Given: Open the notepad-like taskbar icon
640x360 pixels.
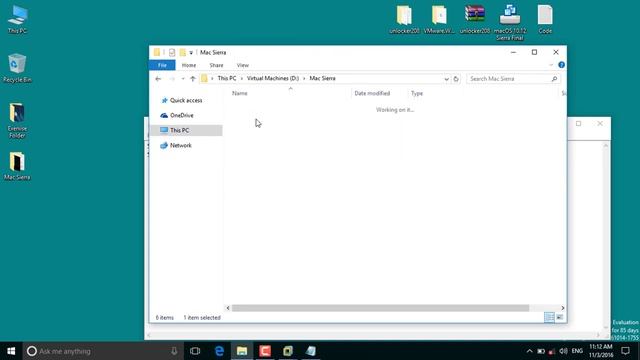Looking at the screenshot, I should (x=311, y=351).
